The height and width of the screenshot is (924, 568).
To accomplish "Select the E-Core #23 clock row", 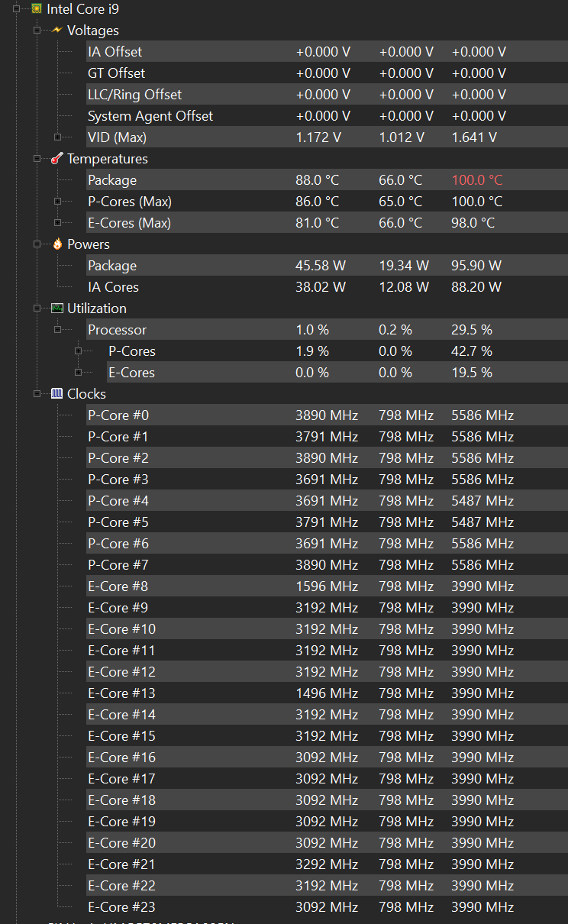I will [x=326, y=907].
